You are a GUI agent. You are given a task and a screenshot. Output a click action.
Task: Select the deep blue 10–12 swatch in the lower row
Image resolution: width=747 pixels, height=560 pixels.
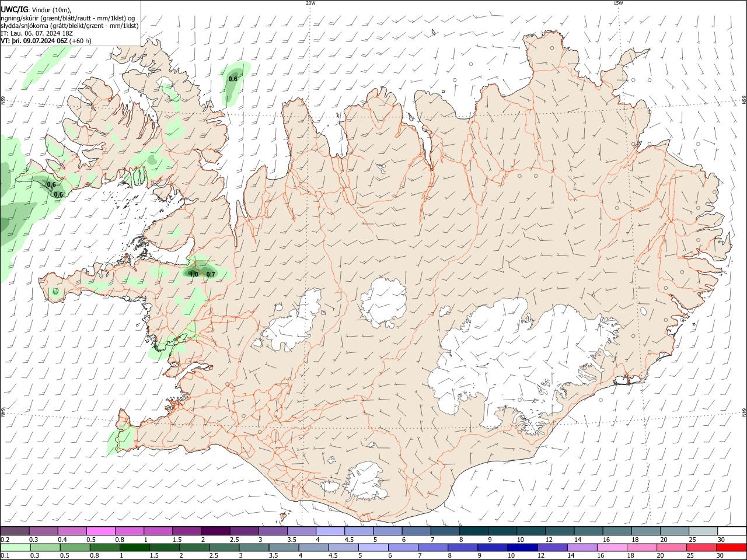523,547
